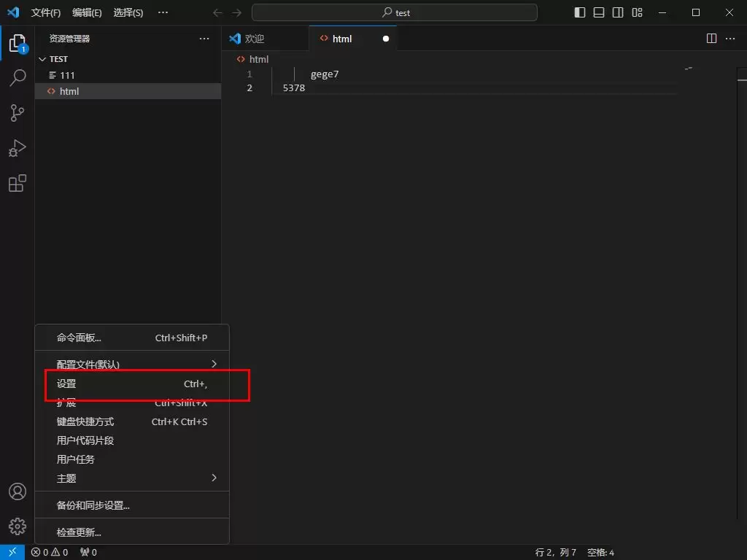
Task: Open the Run and Debug view
Action: 17,148
